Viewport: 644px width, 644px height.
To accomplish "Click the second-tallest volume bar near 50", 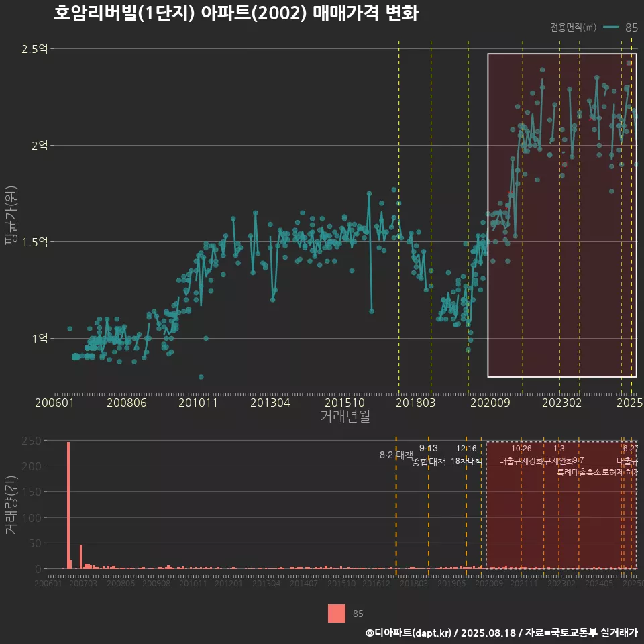I will pyautogui.click(x=81, y=557).
